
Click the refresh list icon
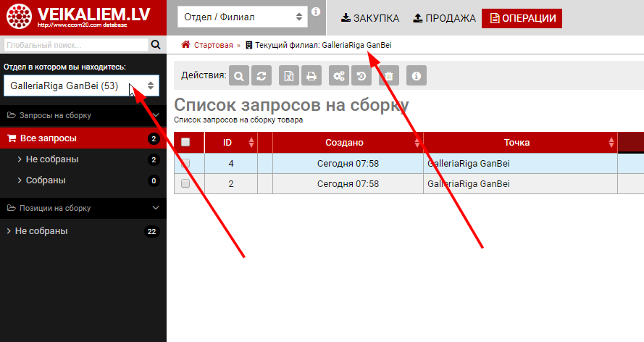click(x=260, y=75)
